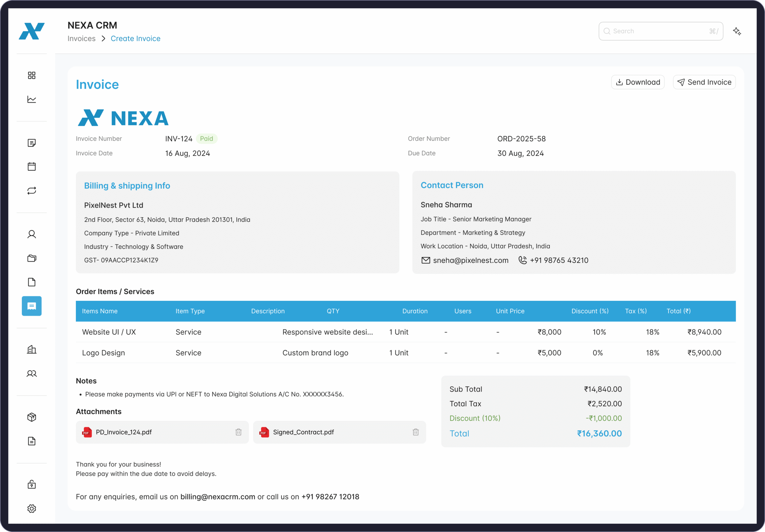Open the analytics chart icon in sidebar
Viewport: 765px width, 532px height.
(32, 99)
